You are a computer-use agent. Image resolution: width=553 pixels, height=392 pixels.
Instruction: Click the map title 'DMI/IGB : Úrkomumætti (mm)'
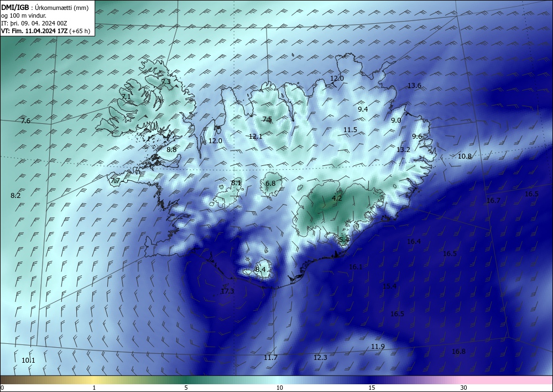point(45,8)
